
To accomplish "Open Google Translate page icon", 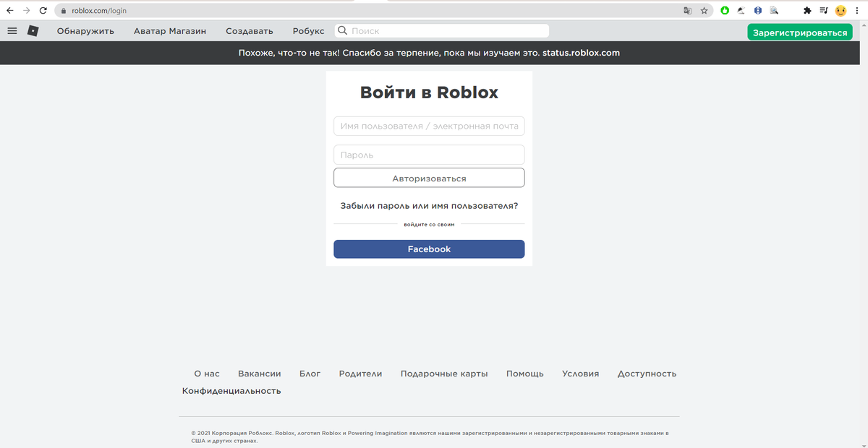I will tap(688, 11).
